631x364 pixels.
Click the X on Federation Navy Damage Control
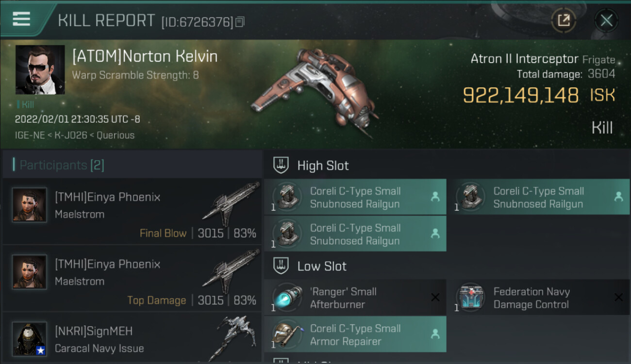pyautogui.click(x=618, y=298)
